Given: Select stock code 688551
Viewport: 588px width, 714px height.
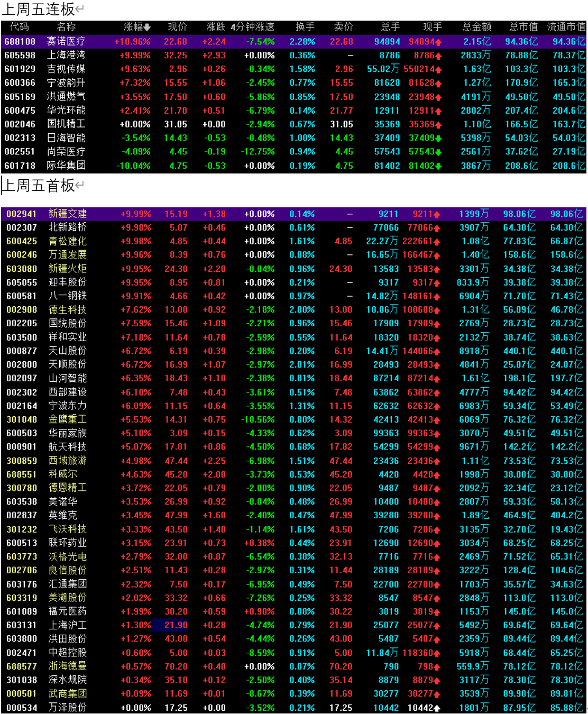Looking at the screenshot, I should point(22,474).
